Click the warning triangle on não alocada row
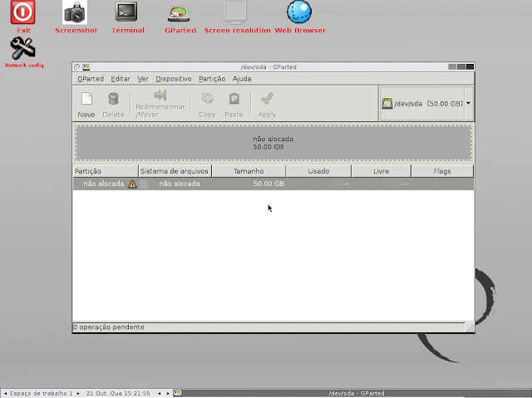This screenshot has height=398, width=532. pyautogui.click(x=132, y=184)
